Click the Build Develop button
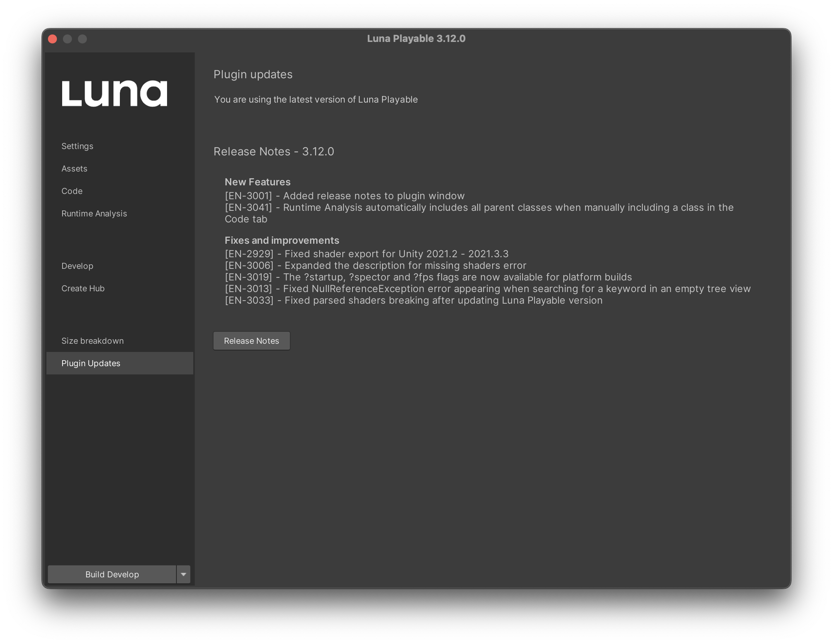 (x=112, y=574)
